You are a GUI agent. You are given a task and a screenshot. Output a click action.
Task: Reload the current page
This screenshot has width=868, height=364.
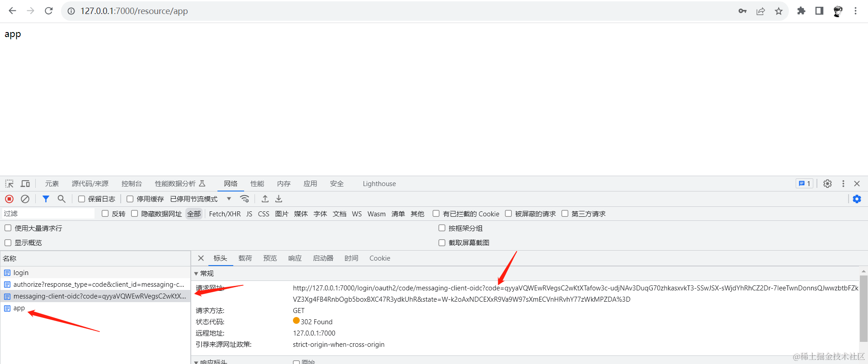click(49, 11)
